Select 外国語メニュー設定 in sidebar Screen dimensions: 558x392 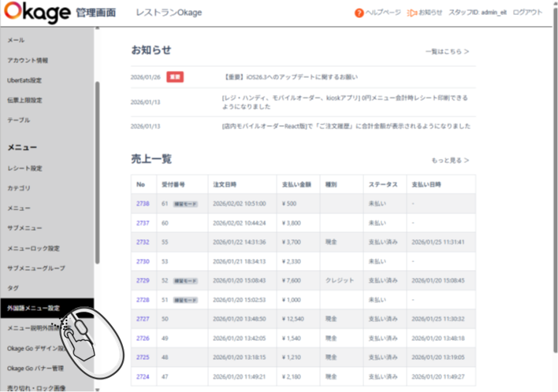coord(34,308)
